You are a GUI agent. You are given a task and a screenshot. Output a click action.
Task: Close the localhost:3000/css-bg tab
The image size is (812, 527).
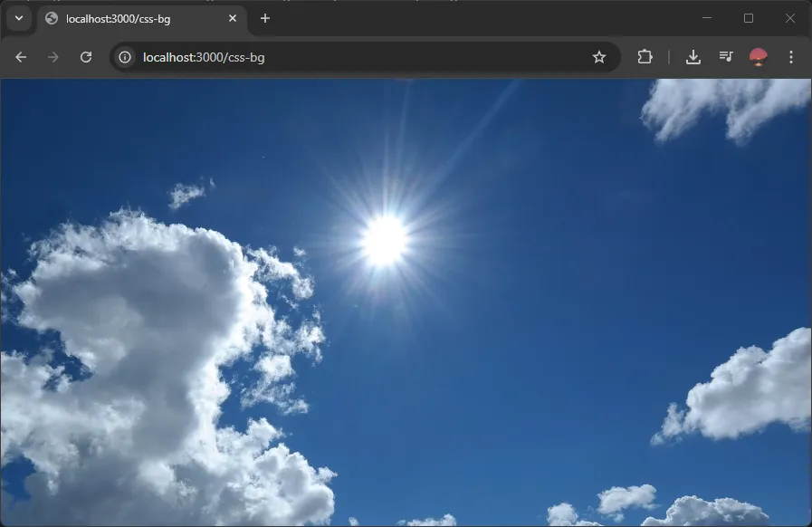(x=233, y=18)
